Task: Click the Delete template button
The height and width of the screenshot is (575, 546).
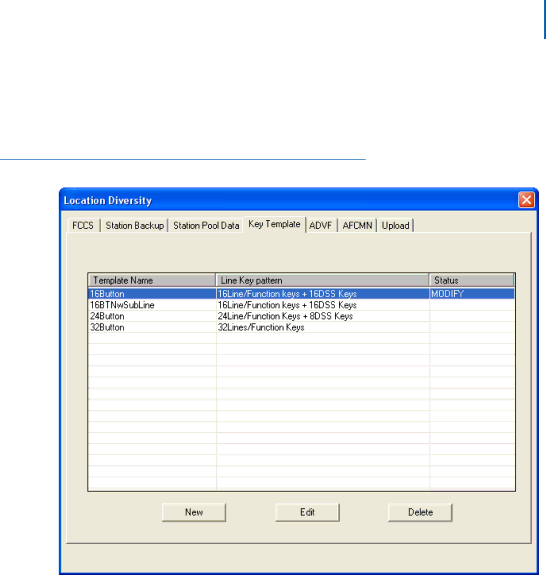Action: [420, 512]
